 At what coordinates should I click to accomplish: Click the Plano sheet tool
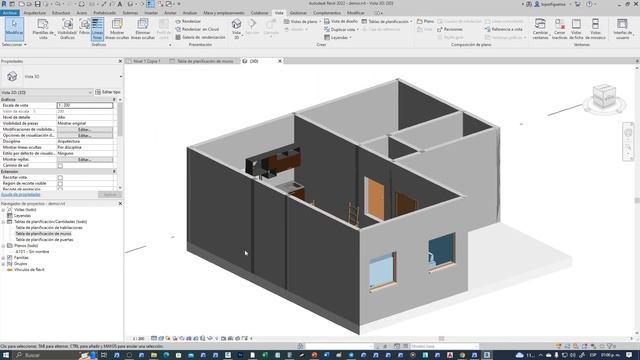(x=425, y=21)
